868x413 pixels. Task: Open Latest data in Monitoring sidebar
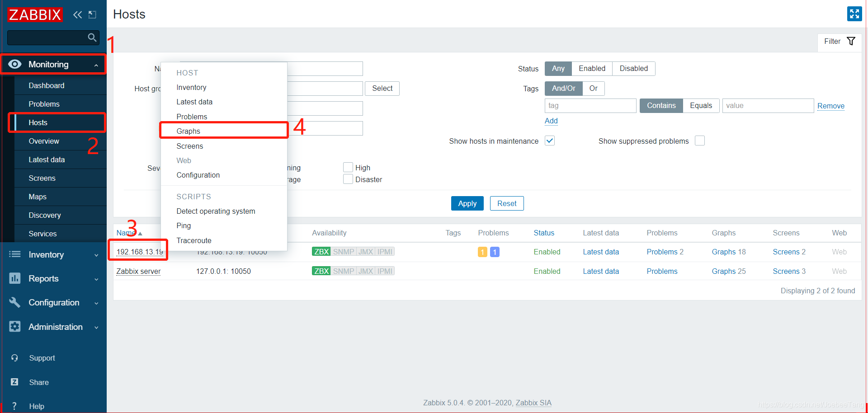[61, 160]
